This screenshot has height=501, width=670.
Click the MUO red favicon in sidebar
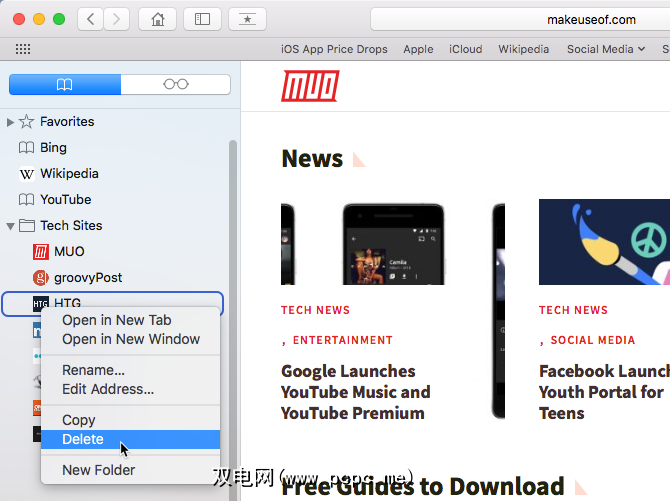pos(41,252)
